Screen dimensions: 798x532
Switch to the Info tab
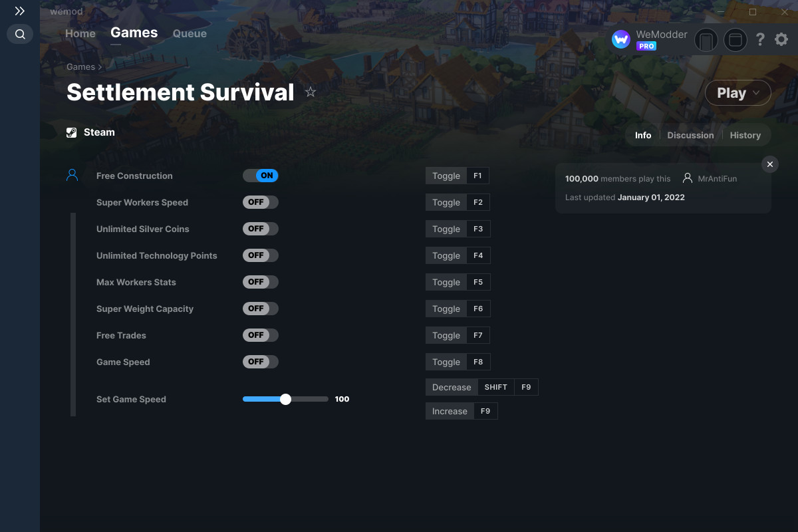(643, 135)
